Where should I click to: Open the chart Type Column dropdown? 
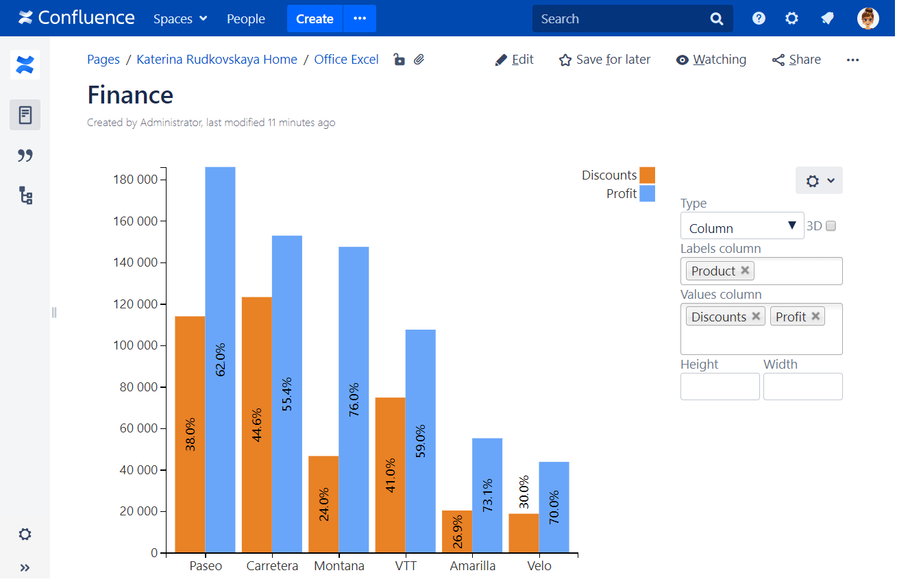coord(742,226)
